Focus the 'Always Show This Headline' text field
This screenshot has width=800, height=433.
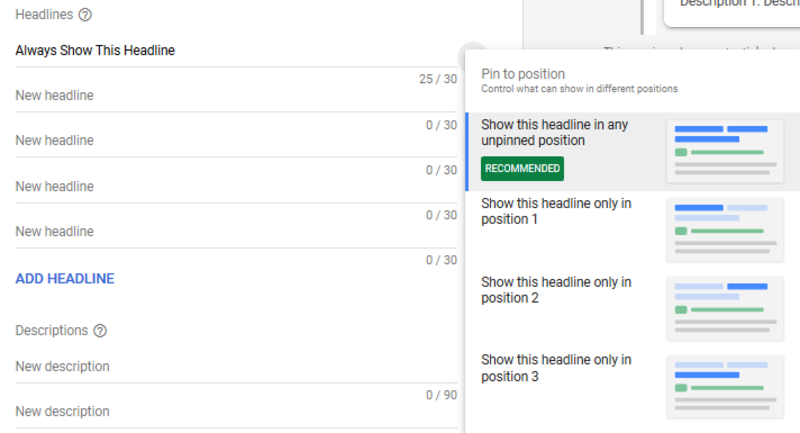(200, 50)
